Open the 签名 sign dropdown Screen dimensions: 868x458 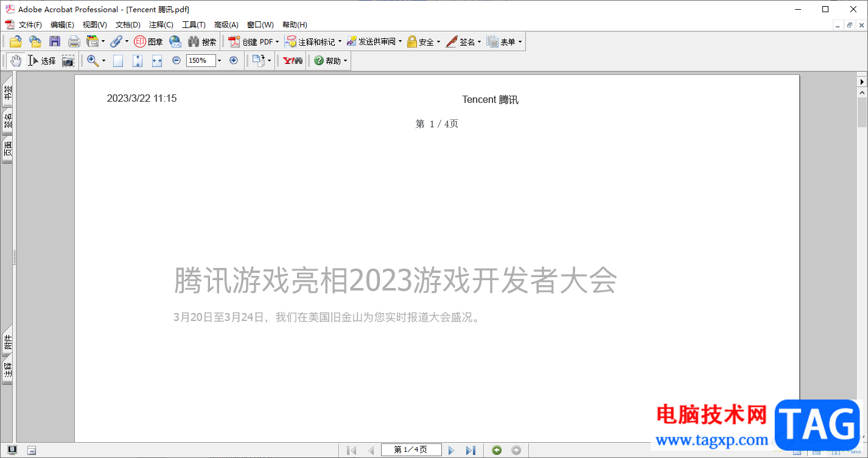click(x=463, y=41)
